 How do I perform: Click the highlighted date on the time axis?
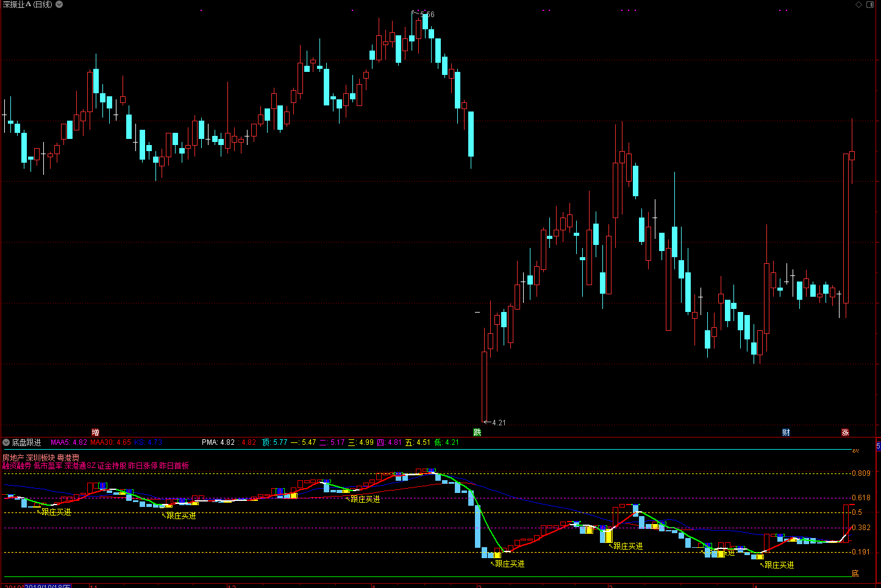tap(48, 586)
